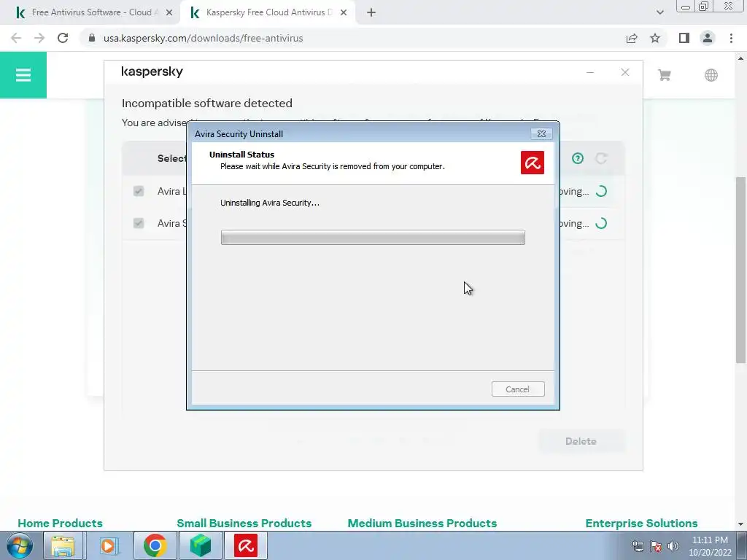This screenshot has height=560, width=747.
Task: Click the Delete button in Kaspersky installer
Action: [581, 441]
